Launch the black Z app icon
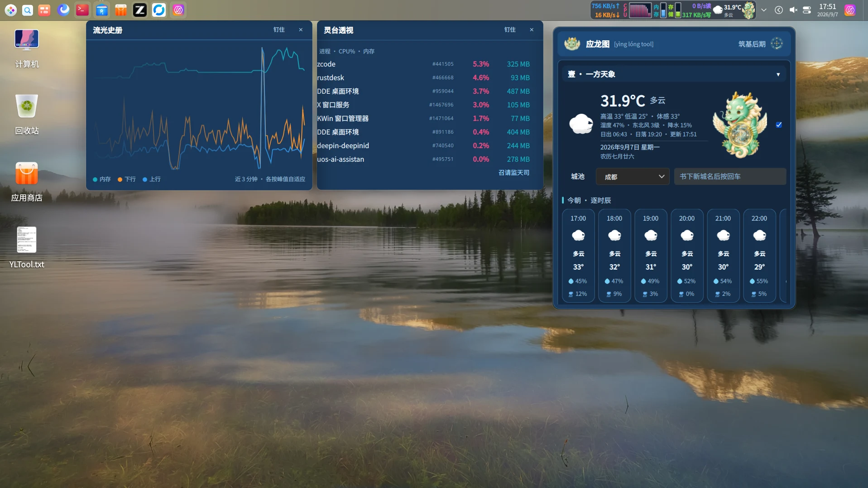The height and width of the screenshot is (488, 868). point(140,10)
